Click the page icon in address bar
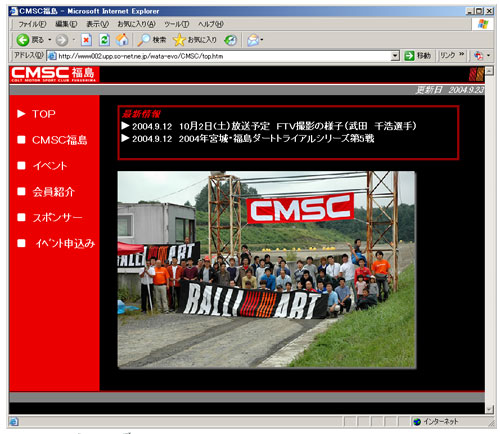Viewport: 500px width, 434px height. tap(52, 56)
